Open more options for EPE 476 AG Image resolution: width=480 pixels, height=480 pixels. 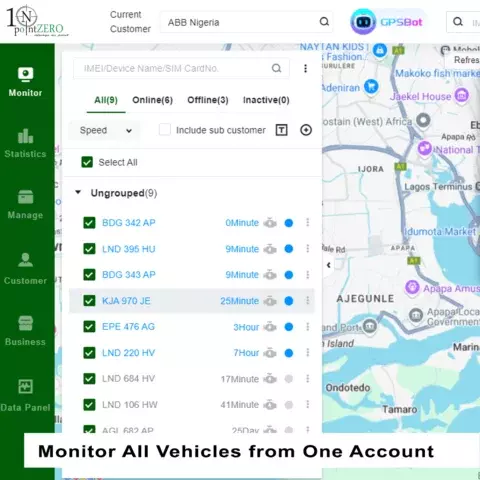[308, 327]
